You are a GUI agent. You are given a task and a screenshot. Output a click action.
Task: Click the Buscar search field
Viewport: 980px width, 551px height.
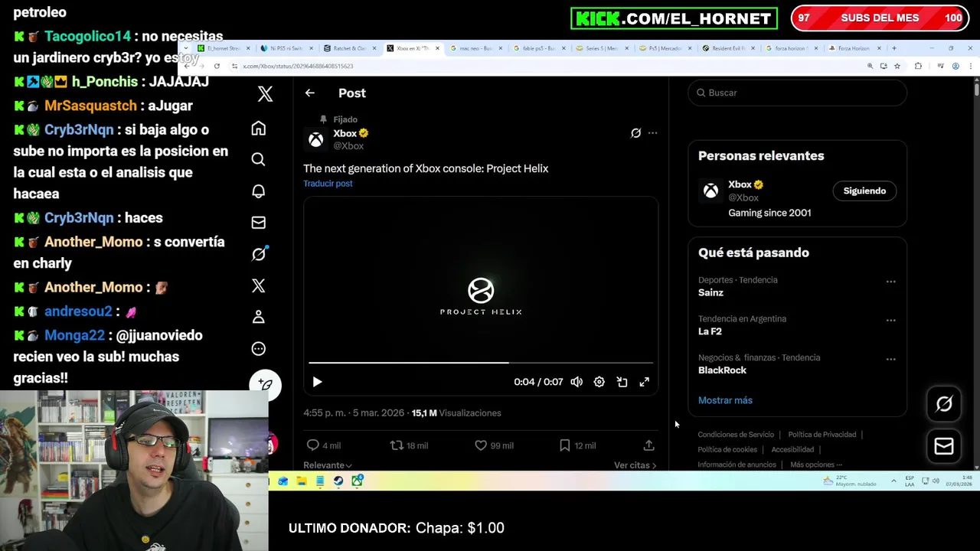pyautogui.click(x=797, y=93)
